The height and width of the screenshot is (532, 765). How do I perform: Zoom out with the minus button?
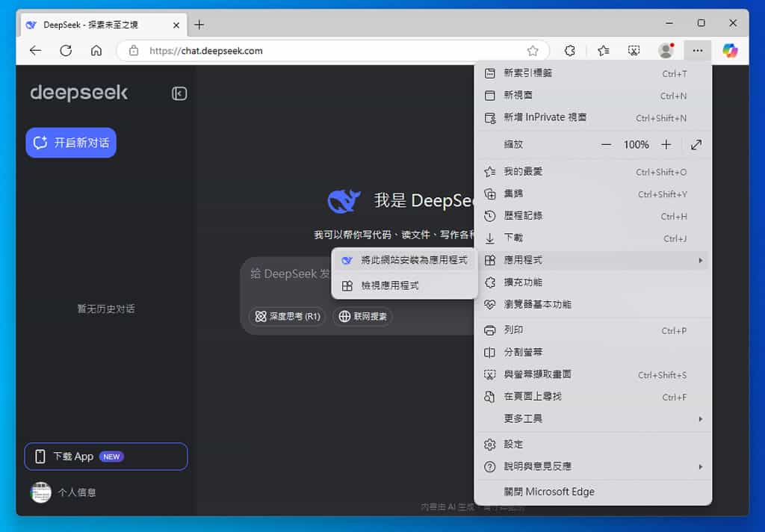[605, 144]
